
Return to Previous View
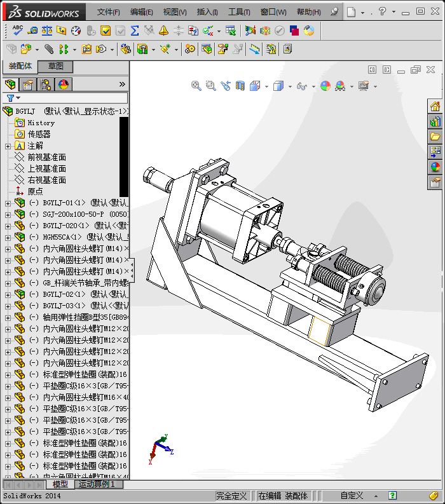(226, 86)
